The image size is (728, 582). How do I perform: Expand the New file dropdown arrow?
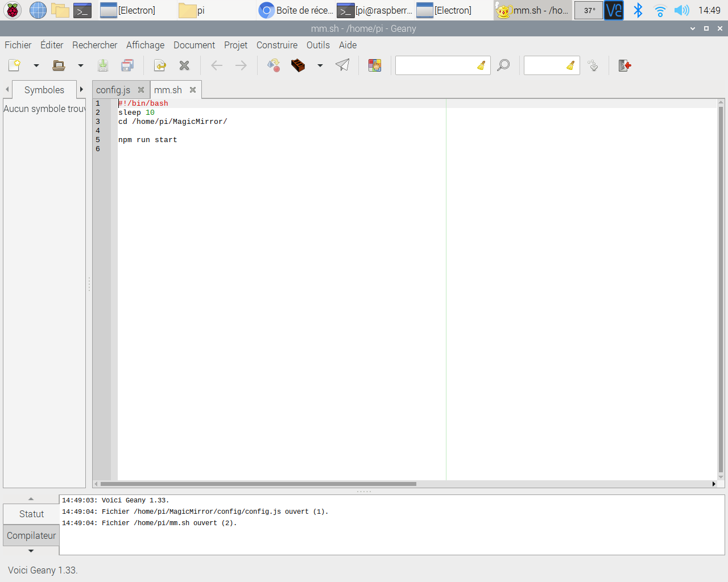coord(35,65)
